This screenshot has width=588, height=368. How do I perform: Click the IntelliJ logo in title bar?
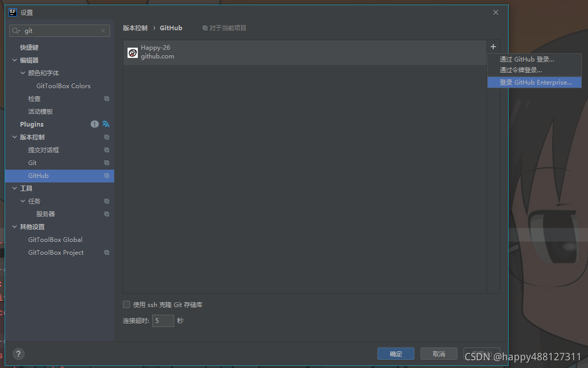[x=13, y=12]
